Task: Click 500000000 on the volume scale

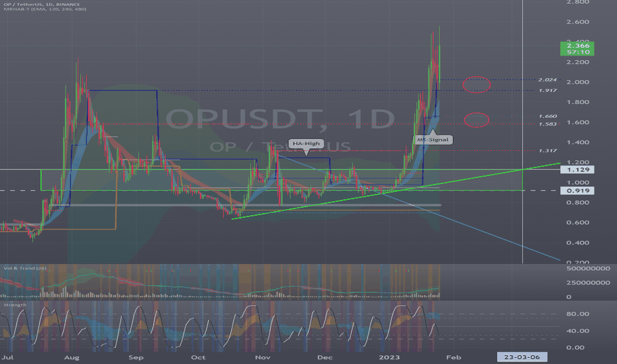Action: 589,269
